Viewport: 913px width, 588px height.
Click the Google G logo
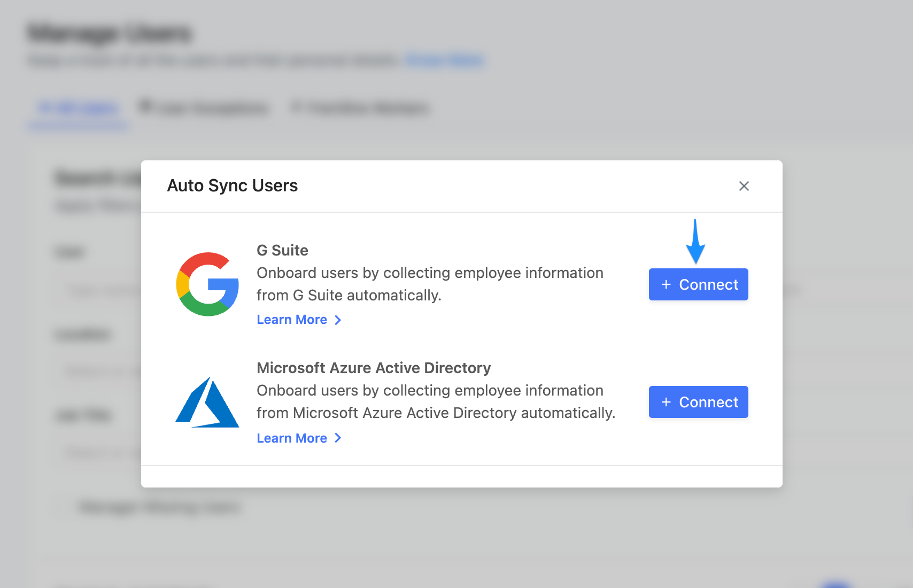click(x=207, y=284)
